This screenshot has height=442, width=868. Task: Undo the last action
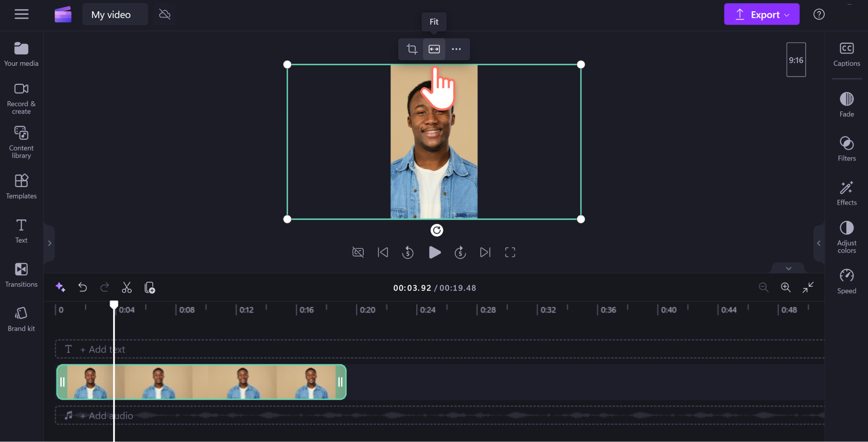pyautogui.click(x=82, y=287)
